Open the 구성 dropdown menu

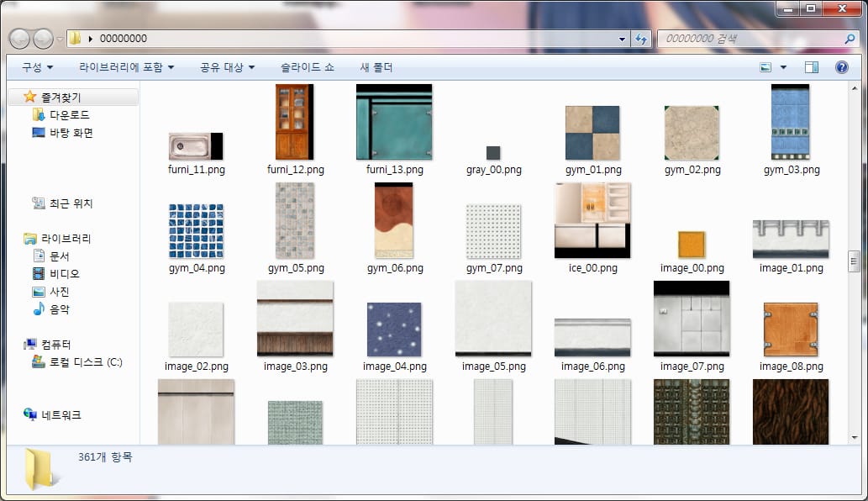38,67
